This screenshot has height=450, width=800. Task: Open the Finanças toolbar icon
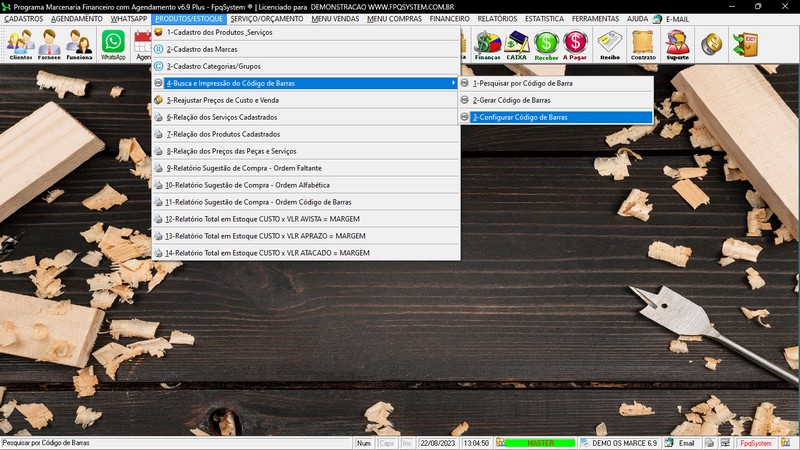point(487,45)
